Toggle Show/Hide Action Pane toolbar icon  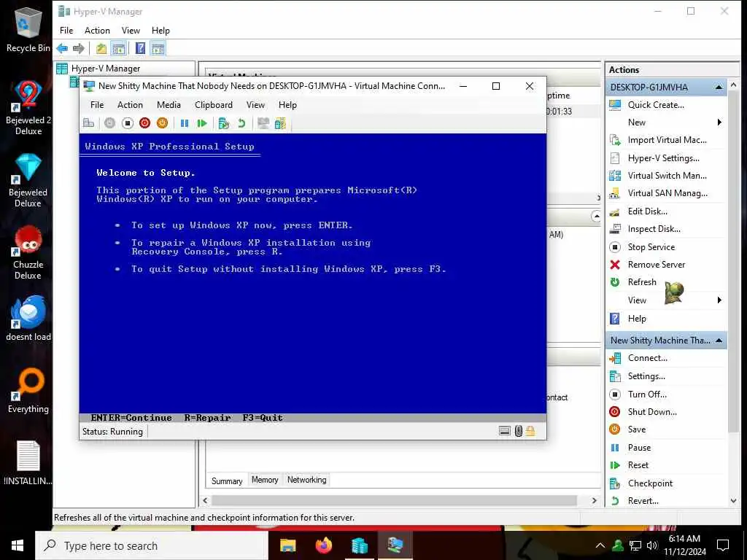[158, 48]
